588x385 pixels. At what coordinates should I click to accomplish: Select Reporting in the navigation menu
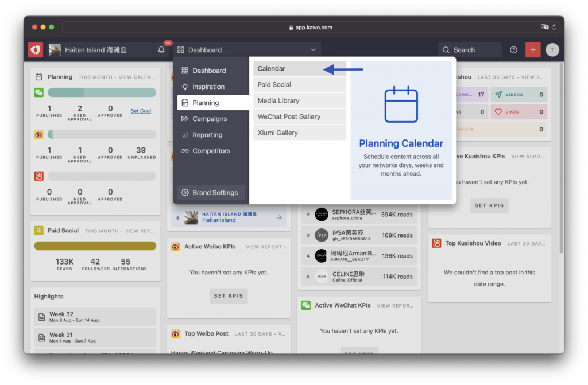click(x=211, y=135)
